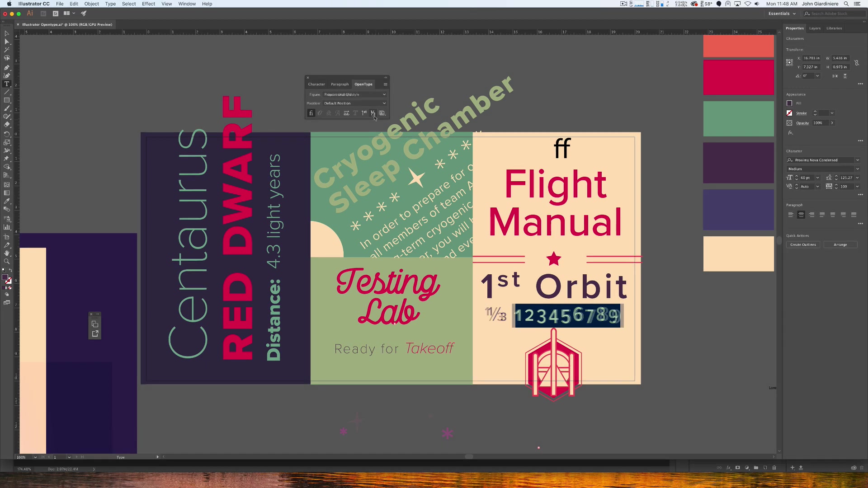Open macOS Spotlight search icon
The height and width of the screenshot is (488, 868).
[846, 4]
